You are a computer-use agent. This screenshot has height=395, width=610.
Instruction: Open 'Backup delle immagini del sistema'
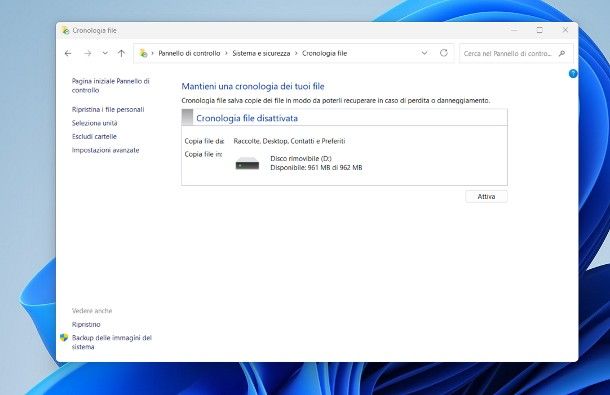pos(112,342)
